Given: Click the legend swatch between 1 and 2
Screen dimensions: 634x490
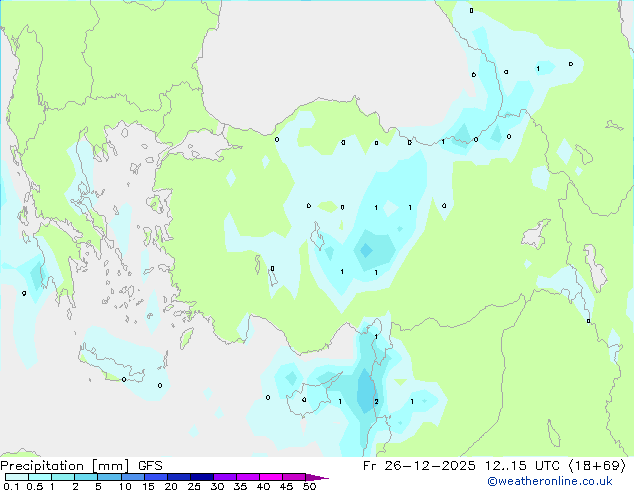Looking at the screenshot, I should tap(63, 477).
